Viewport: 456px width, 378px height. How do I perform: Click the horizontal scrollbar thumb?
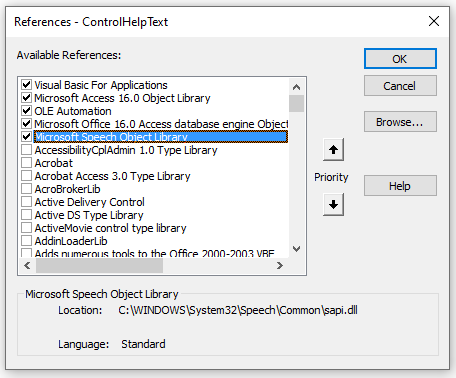coord(99,265)
